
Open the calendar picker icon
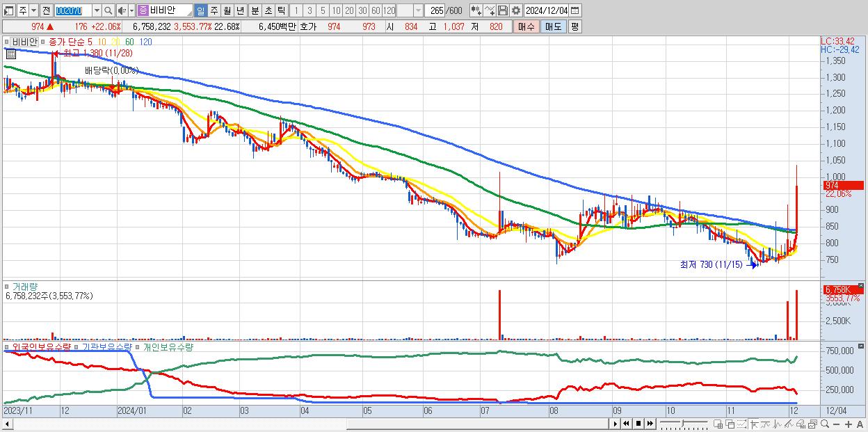(x=574, y=10)
